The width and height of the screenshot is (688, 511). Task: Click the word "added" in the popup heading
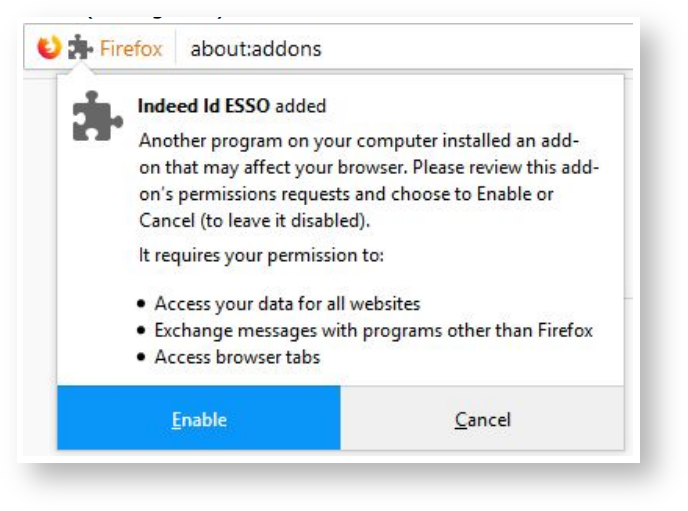coord(301,105)
